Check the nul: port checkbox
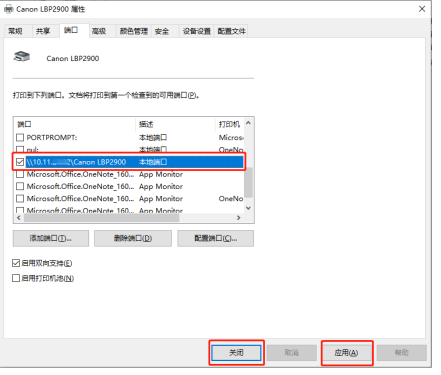441x375 pixels. (x=20, y=149)
